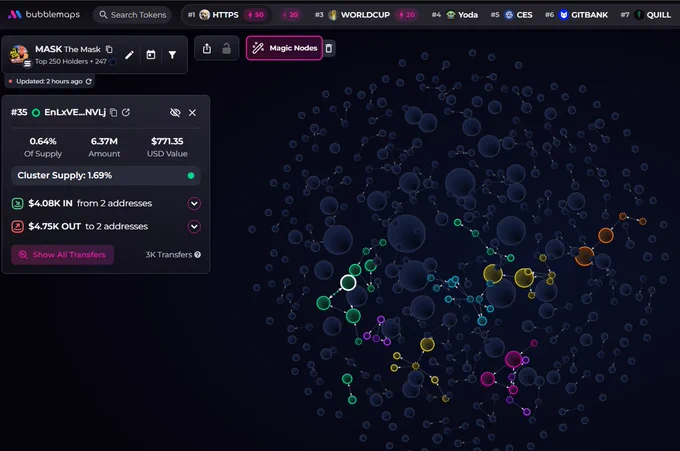Refresh the map via Updated 2 hours ago
Viewport: 680px width, 451px height.
click(88, 81)
